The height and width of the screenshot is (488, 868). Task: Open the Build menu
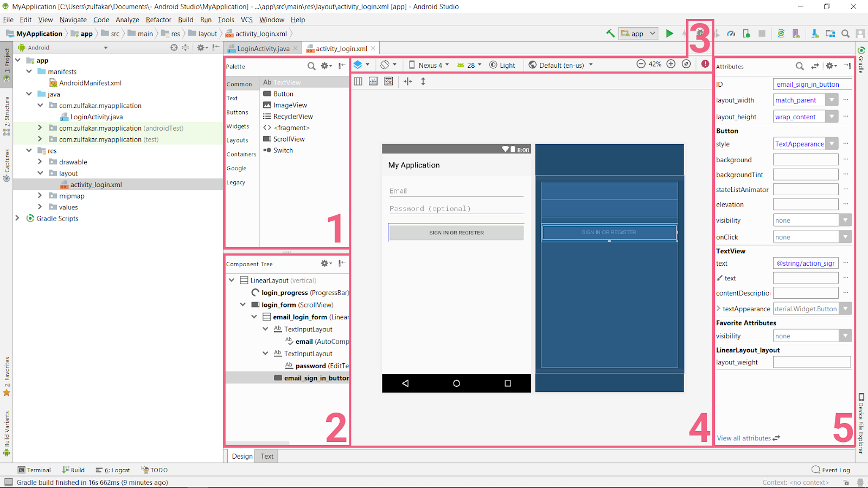[x=186, y=20]
